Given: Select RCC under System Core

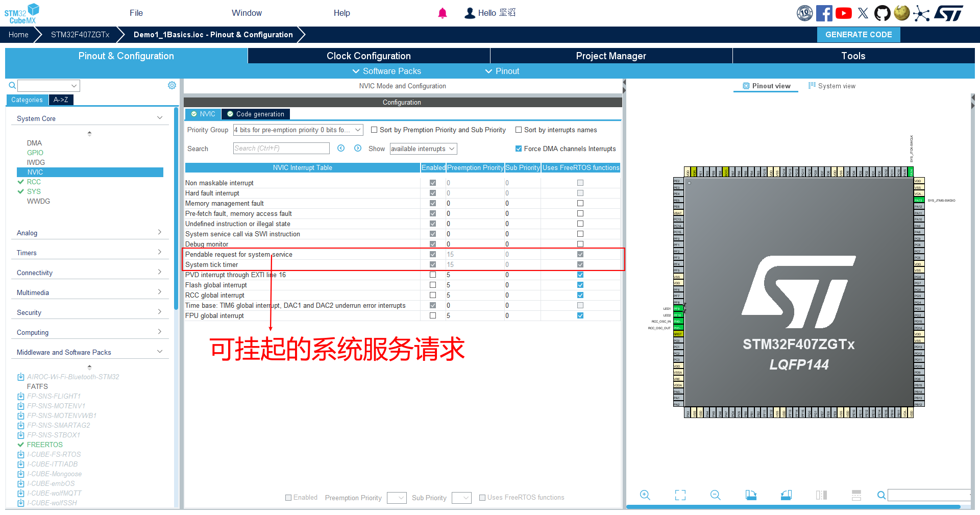Looking at the screenshot, I should click(34, 182).
